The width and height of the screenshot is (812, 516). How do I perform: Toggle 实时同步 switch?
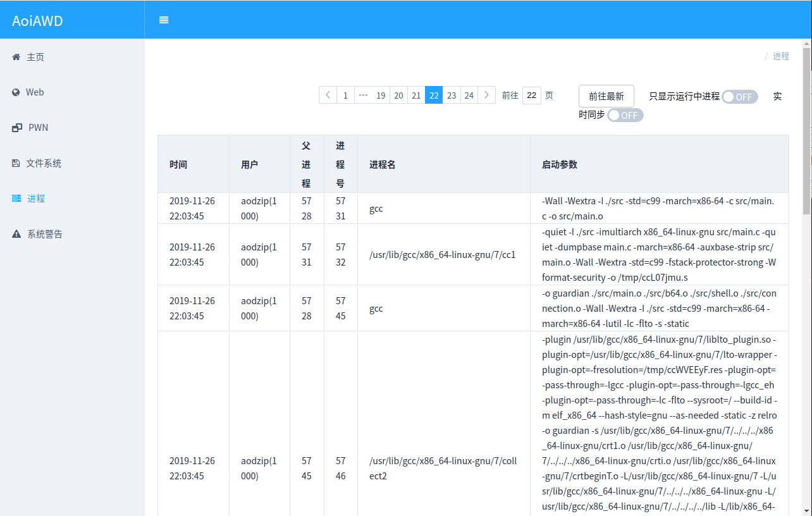coord(625,115)
